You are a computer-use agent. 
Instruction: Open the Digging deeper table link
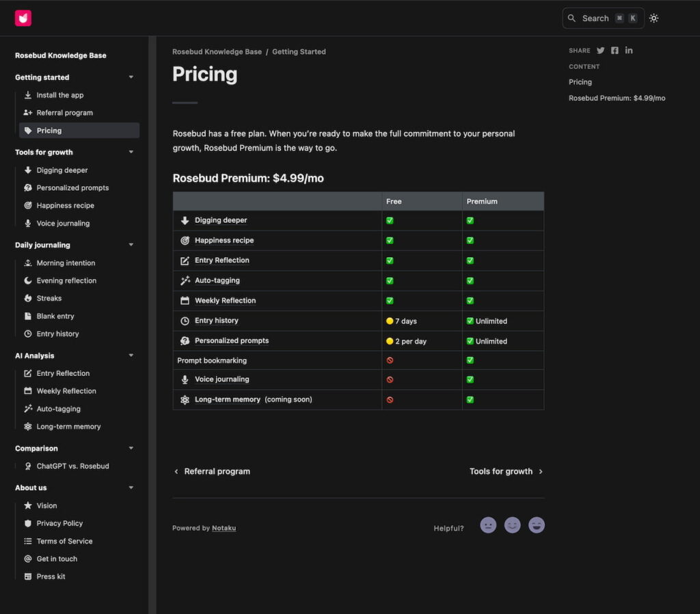[x=221, y=220]
